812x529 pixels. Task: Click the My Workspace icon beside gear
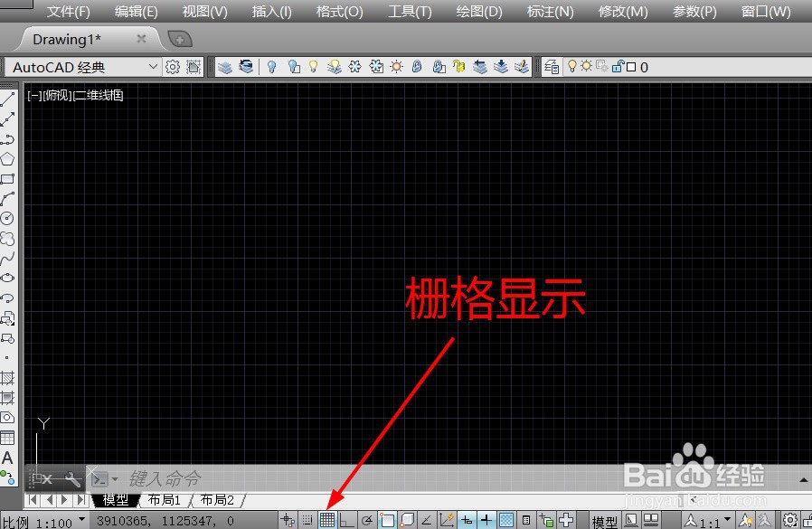(194, 67)
